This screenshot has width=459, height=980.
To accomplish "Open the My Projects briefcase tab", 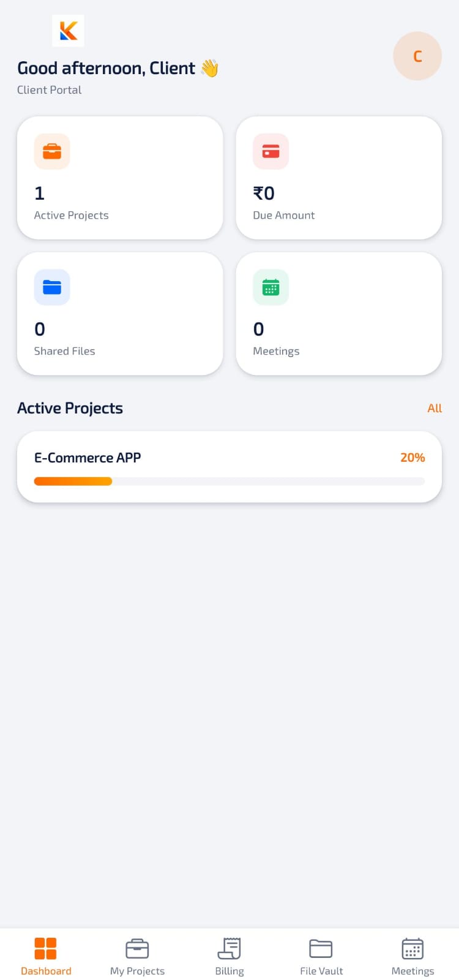I will point(137,957).
